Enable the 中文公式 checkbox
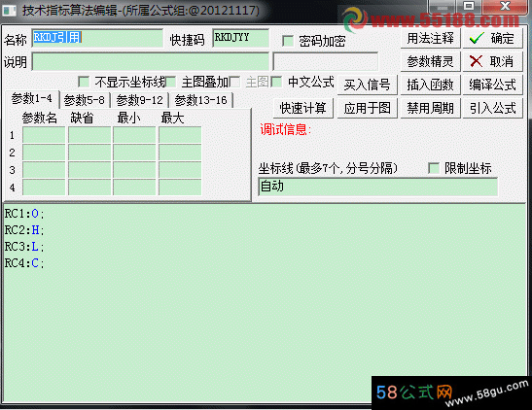 276,82
